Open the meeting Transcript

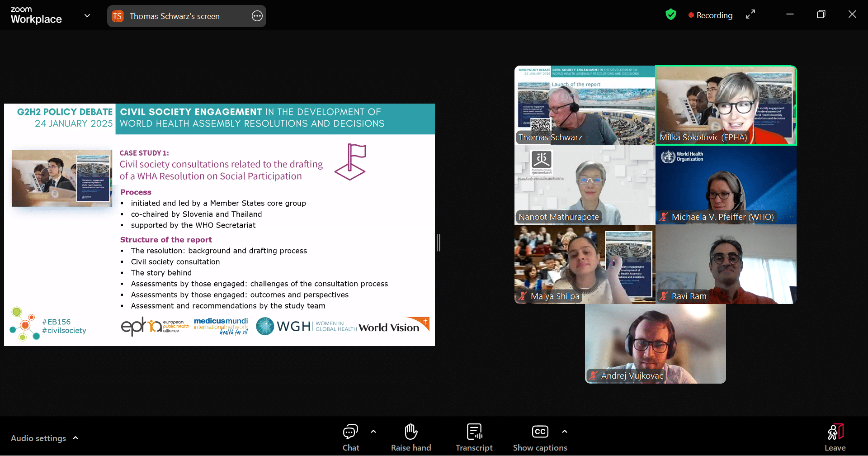tap(474, 437)
